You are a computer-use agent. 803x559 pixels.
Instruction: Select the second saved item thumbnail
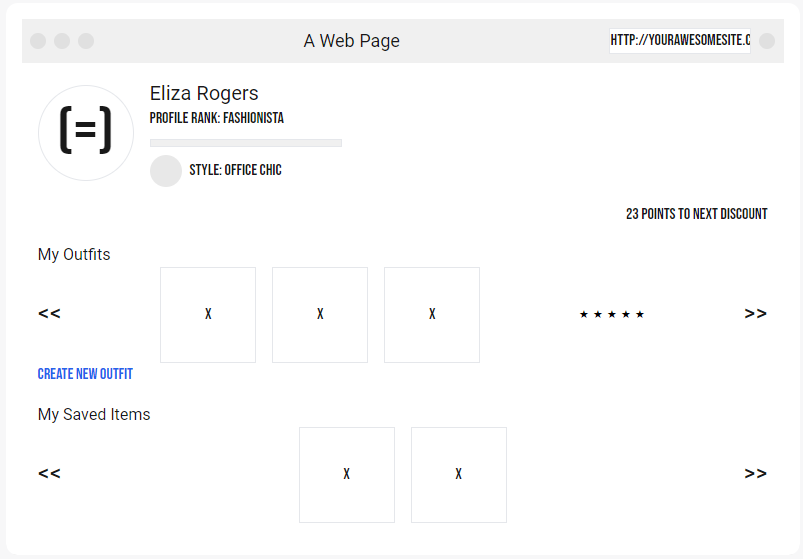pyautogui.click(x=459, y=475)
